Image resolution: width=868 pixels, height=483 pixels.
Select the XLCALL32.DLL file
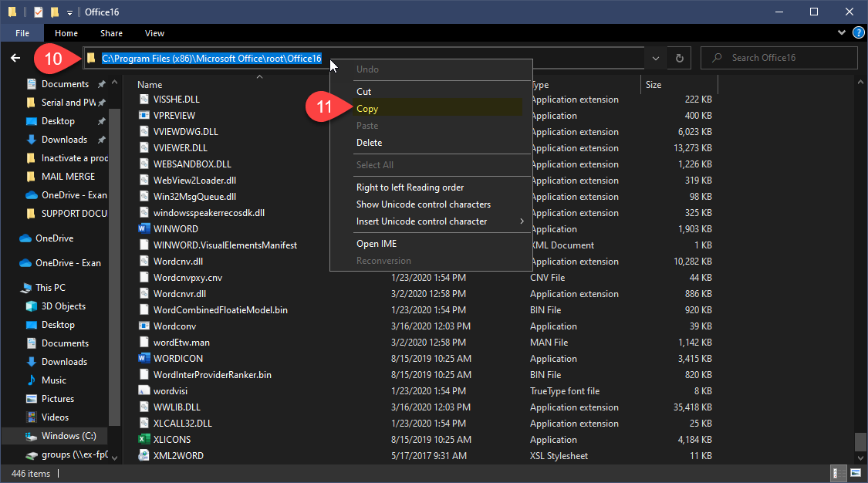(x=182, y=424)
